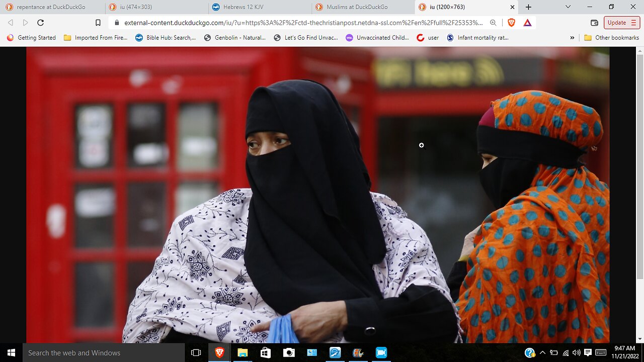
Task: Open the 'Imported From Fire...' bookmarks folder
Action: coord(96,38)
